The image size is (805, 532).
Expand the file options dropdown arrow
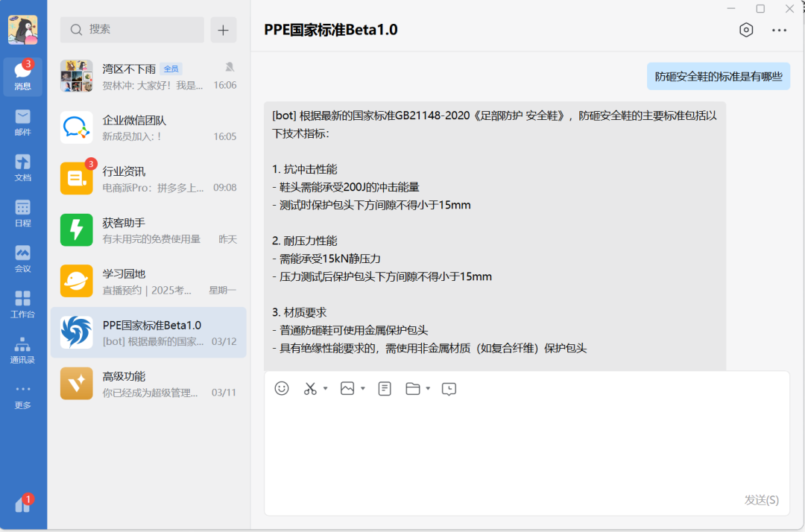point(428,388)
